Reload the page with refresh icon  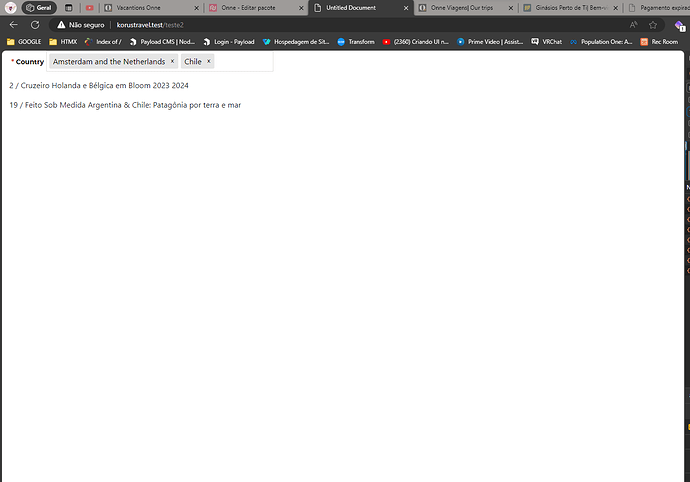pos(35,24)
